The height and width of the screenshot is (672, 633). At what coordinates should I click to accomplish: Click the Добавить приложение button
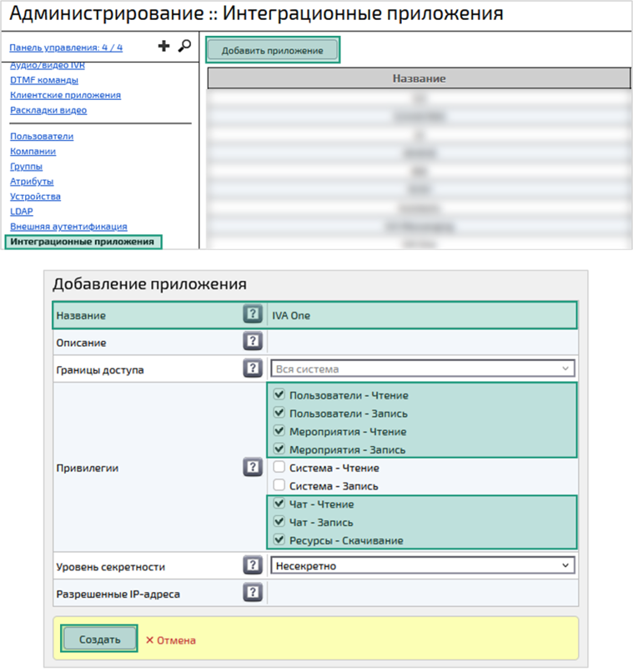[x=272, y=50]
